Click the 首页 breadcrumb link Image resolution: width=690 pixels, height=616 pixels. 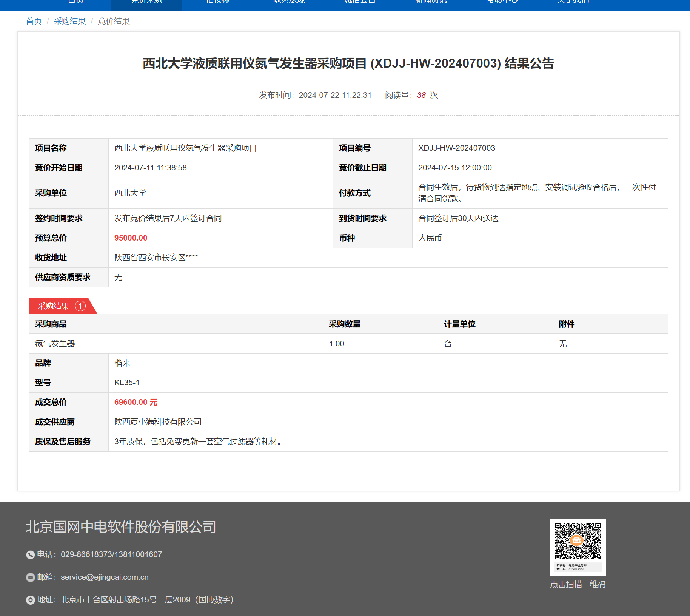[34, 21]
